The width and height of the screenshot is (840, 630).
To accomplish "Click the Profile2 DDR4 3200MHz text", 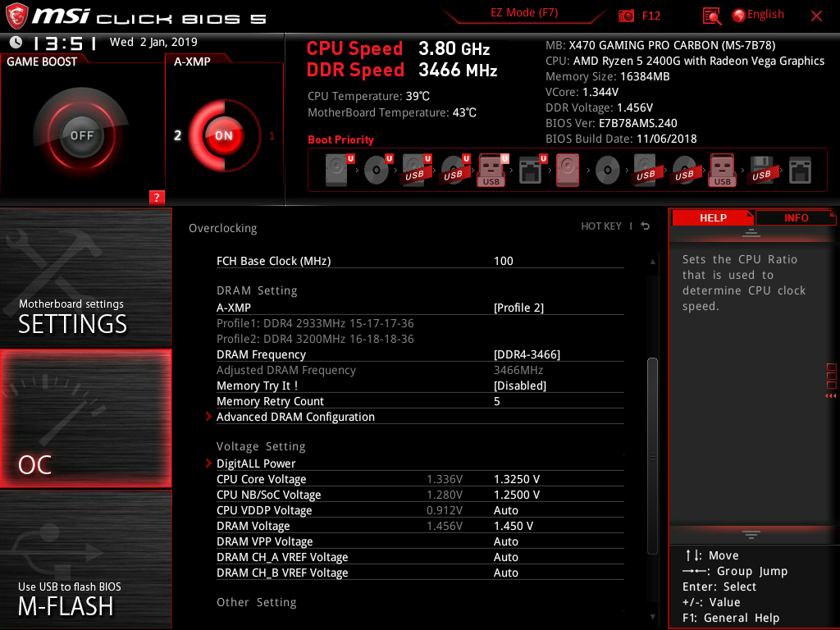I will tap(315, 339).
